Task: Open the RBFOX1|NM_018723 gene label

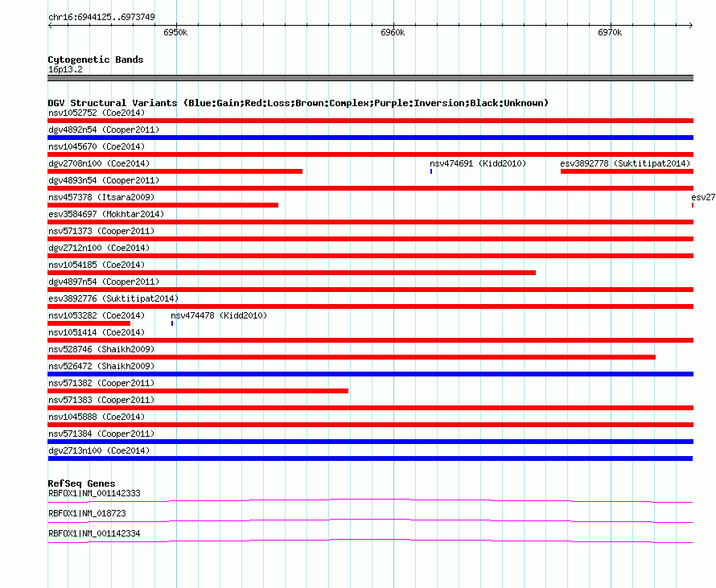Action: click(x=87, y=513)
